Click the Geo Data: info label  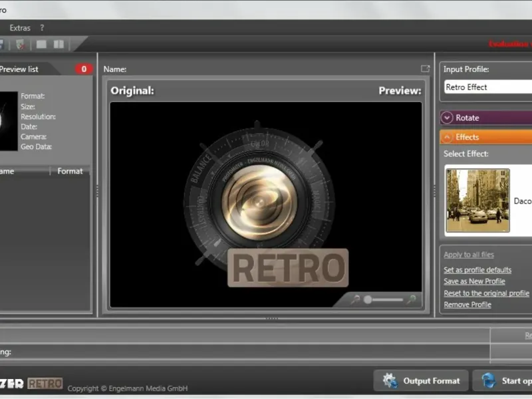pyautogui.click(x=36, y=146)
